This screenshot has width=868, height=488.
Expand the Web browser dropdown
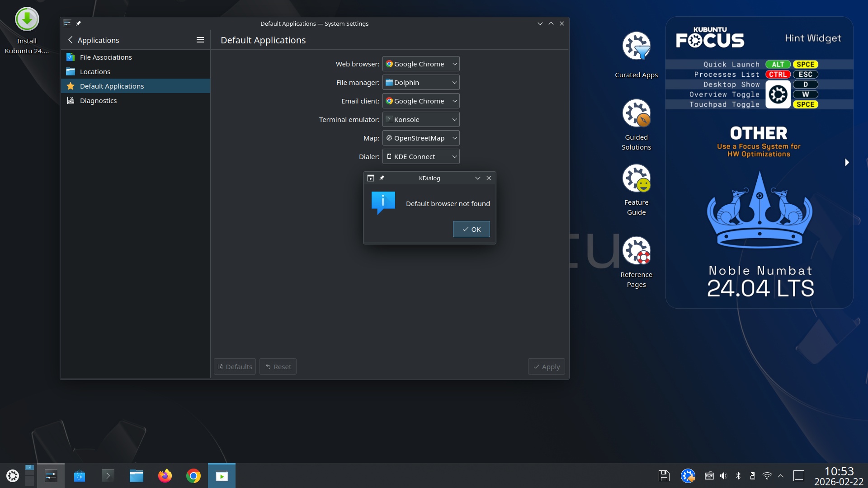421,64
